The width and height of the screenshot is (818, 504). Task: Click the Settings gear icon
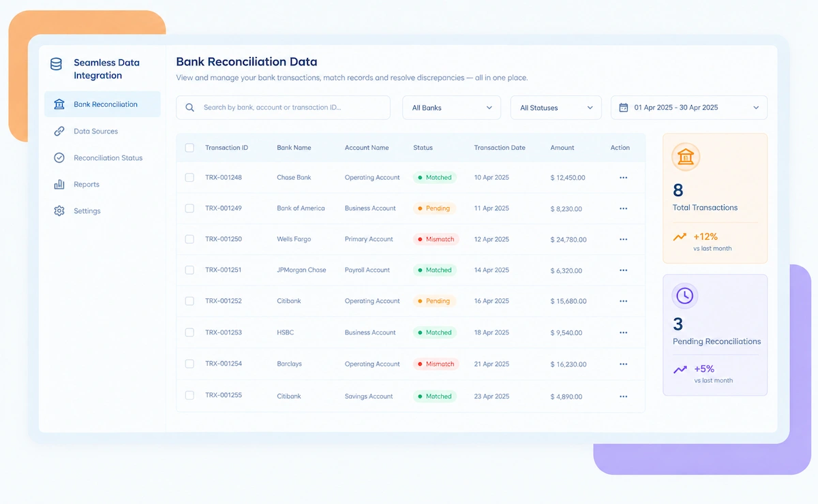coord(59,210)
